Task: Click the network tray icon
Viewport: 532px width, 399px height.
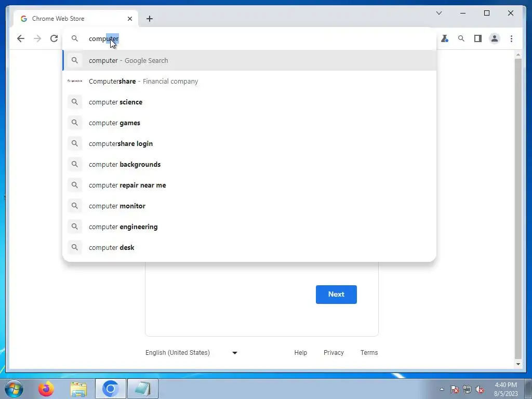Action: coord(467,389)
